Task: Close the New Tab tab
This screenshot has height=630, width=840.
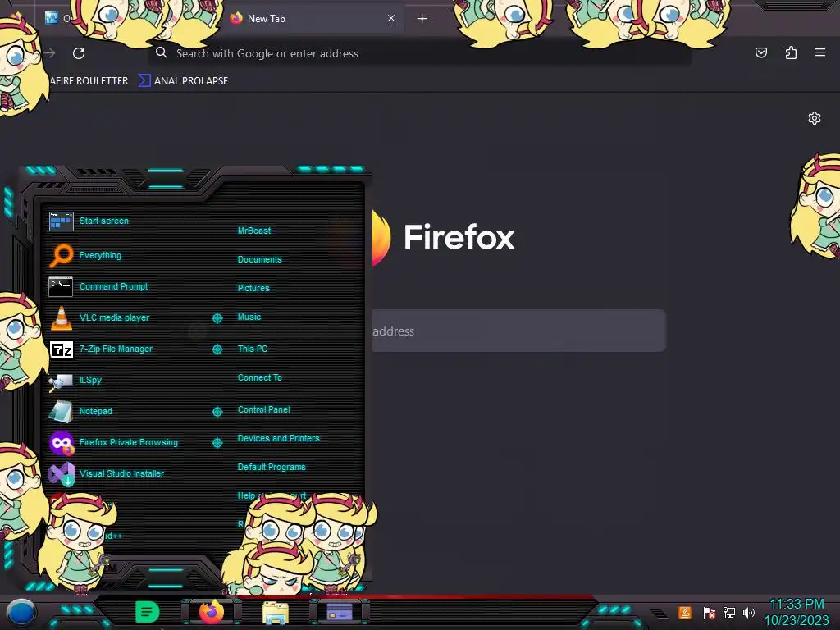Action: point(391,18)
